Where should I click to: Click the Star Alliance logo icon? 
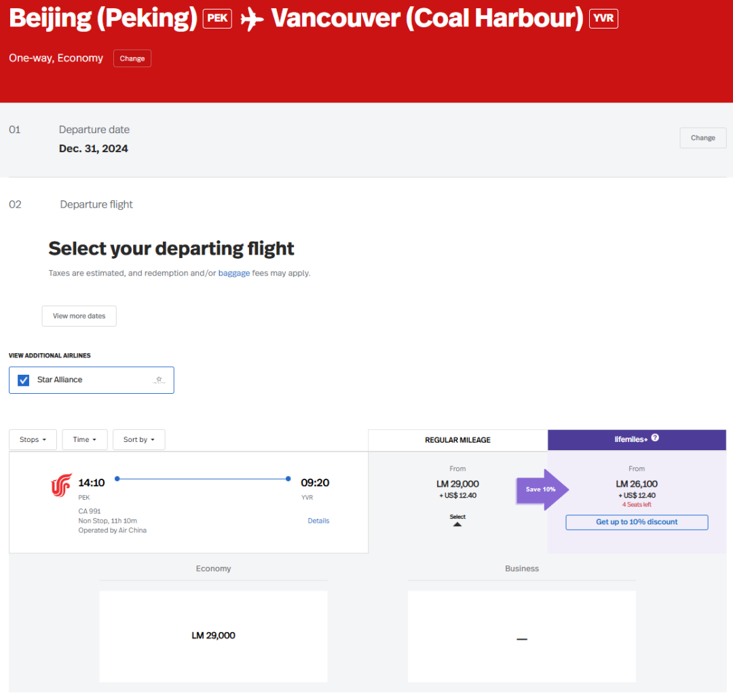(x=159, y=380)
